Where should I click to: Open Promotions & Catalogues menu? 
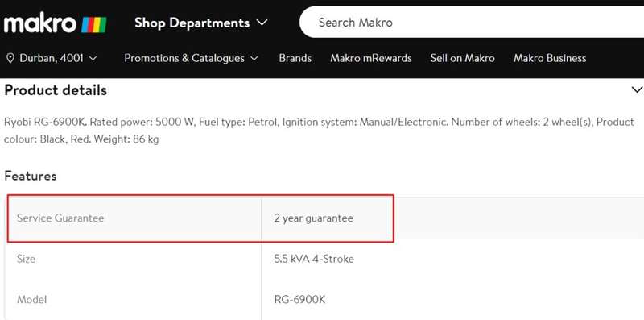pos(192,58)
